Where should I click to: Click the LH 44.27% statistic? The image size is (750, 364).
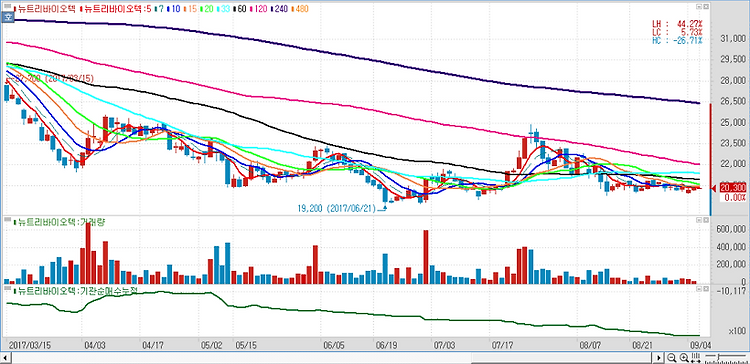pyautogui.click(x=677, y=23)
